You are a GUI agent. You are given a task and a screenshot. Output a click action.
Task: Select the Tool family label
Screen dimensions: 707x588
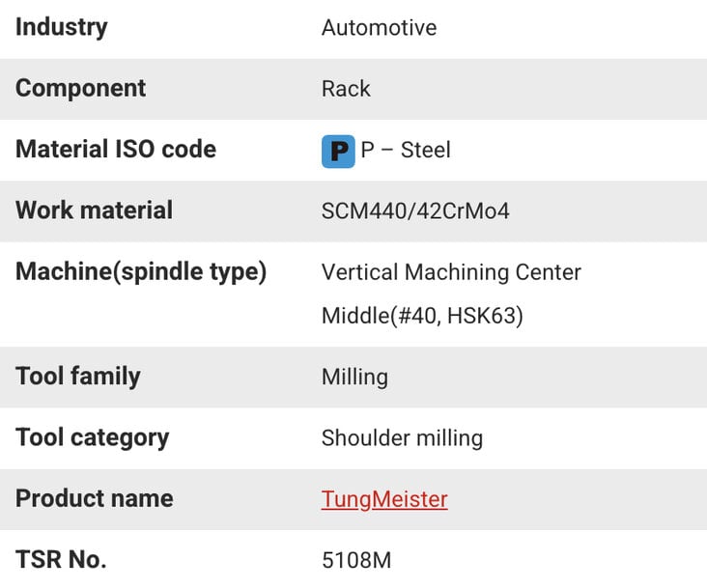78,377
